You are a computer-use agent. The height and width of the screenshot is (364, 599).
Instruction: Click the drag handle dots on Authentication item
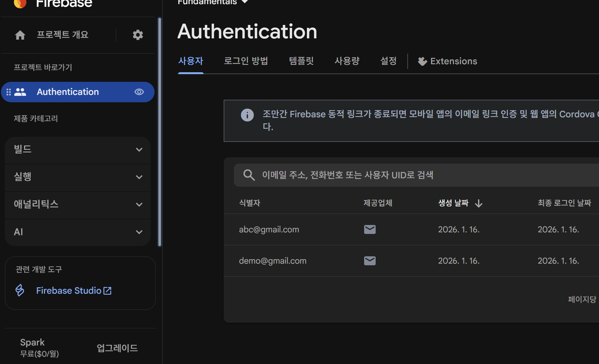pos(9,92)
